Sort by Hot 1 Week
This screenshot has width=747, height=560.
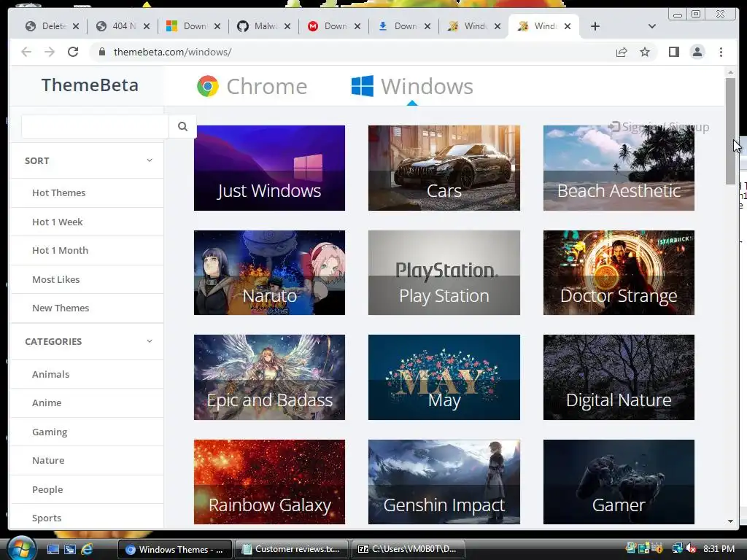pyautogui.click(x=57, y=222)
